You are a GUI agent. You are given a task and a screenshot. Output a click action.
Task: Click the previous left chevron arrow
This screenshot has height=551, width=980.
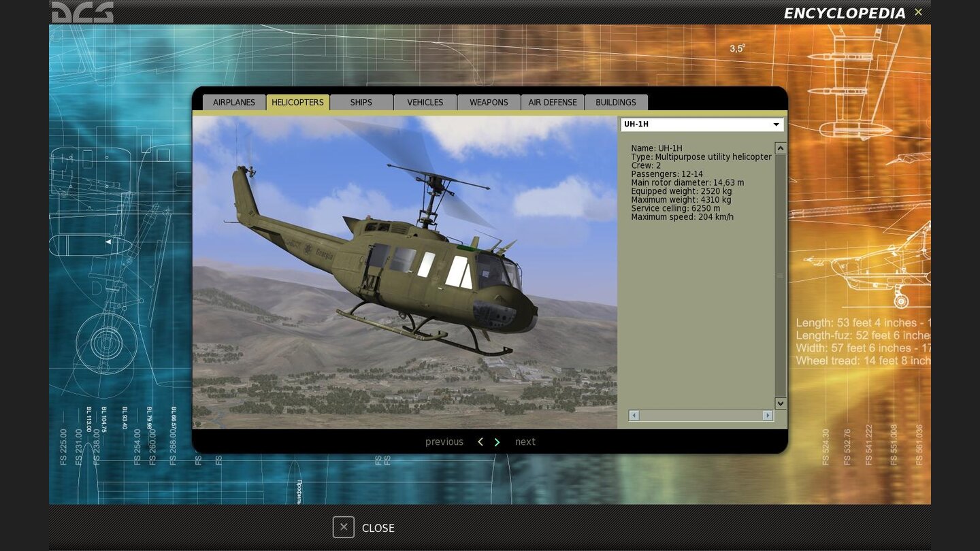pyautogui.click(x=480, y=441)
